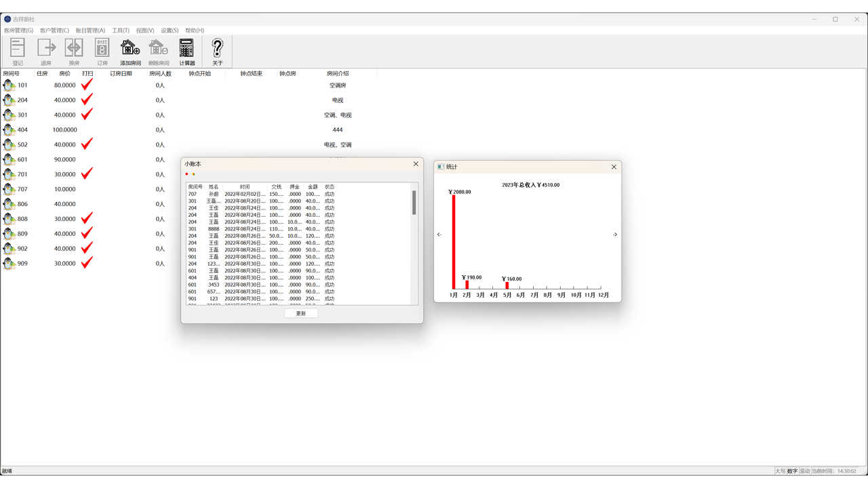The width and height of the screenshot is (868, 488).
Task: Click the 关于 question mark icon
Action: [217, 48]
